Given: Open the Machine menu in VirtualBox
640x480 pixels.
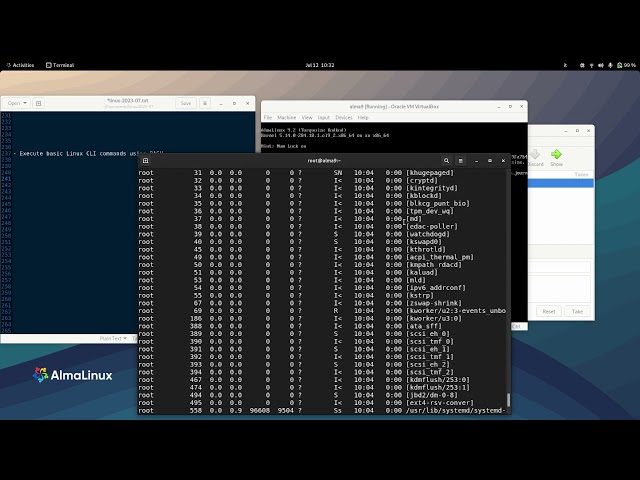Looking at the screenshot, I should point(287,118).
